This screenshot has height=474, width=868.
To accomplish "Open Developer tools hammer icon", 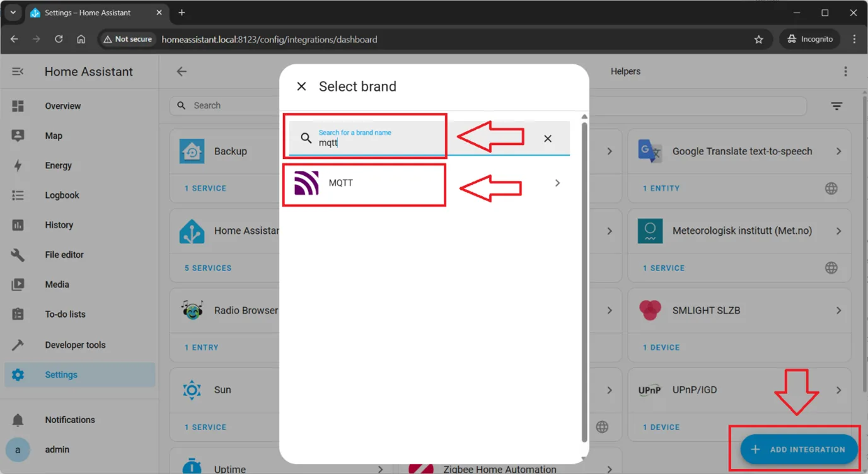I will coord(18,345).
